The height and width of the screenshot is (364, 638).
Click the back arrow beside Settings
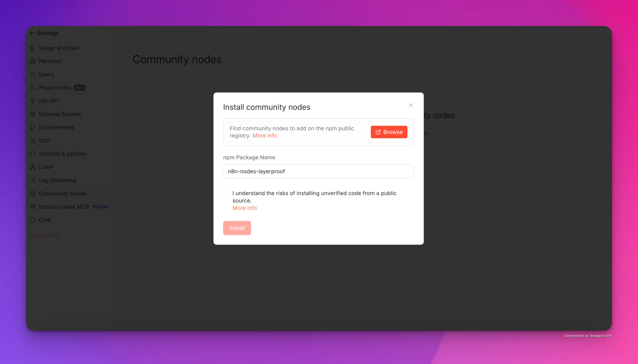(x=32, y=33)
